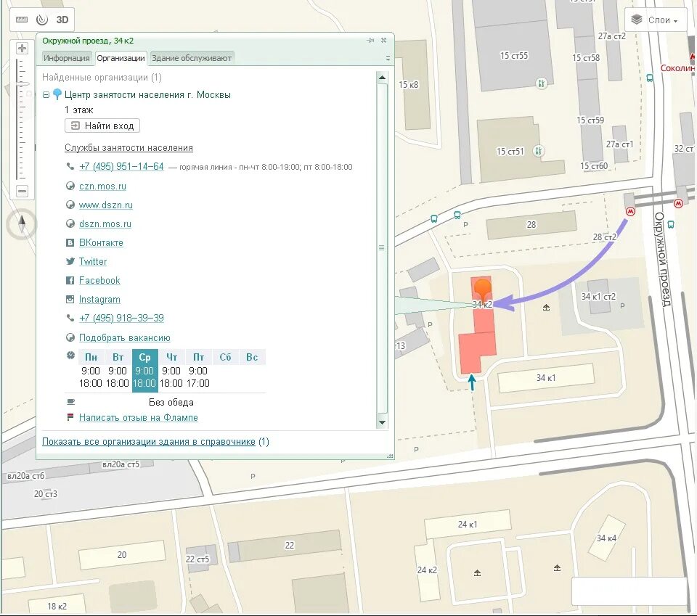This screenshot has width=697, height=616.
Task: Click the zoom slider handle
Action: tap(23, 83)
